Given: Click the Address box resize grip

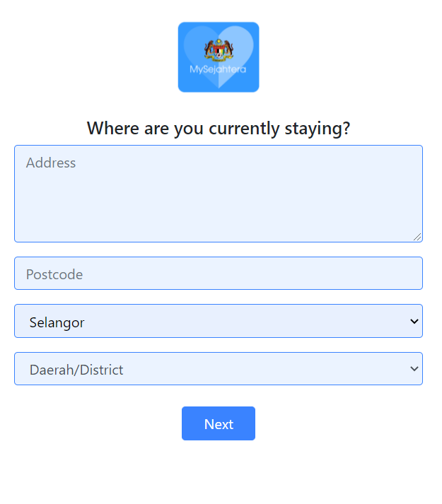Looking at the screenshot, I should click(x=418, y=238).
